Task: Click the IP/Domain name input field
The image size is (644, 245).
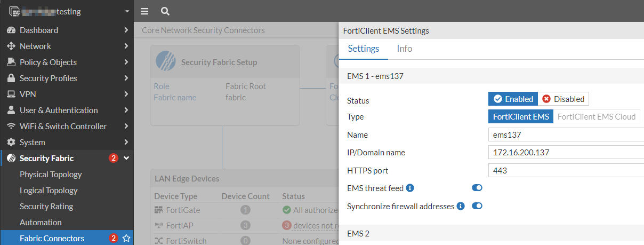Action: pos(565,153)
